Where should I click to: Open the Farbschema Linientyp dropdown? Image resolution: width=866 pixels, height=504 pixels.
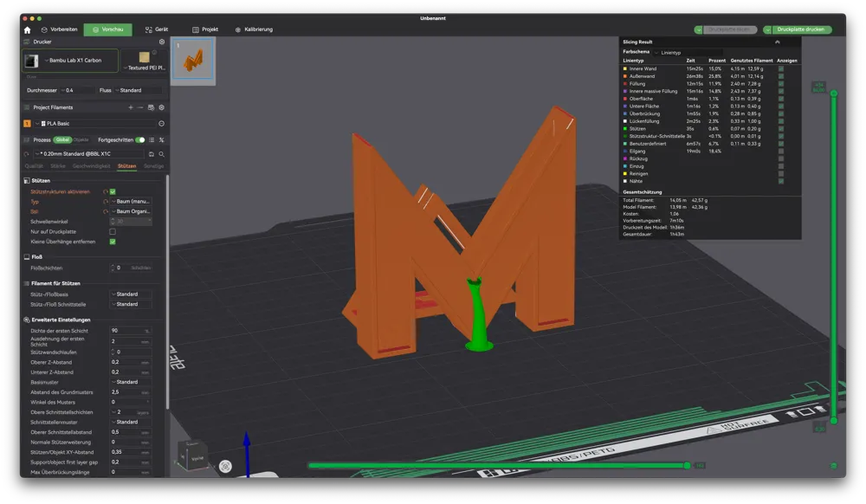[688, 53]
